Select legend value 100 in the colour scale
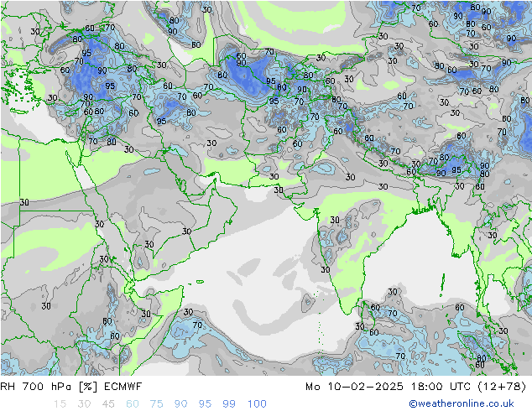 tap(257, 404)
